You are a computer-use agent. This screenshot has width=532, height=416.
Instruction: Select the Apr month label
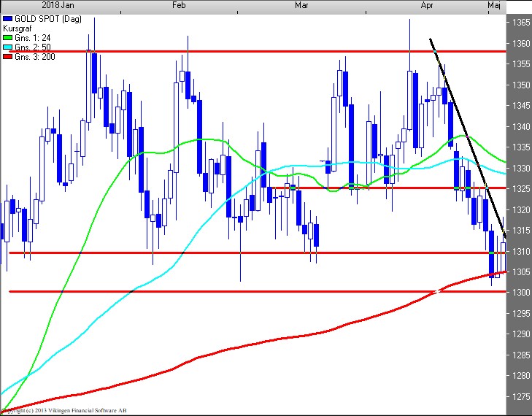[429, 5]
